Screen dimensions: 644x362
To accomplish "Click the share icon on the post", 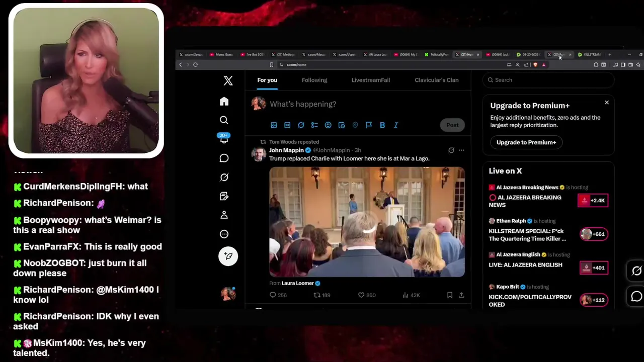I will (x=461, y=295).
